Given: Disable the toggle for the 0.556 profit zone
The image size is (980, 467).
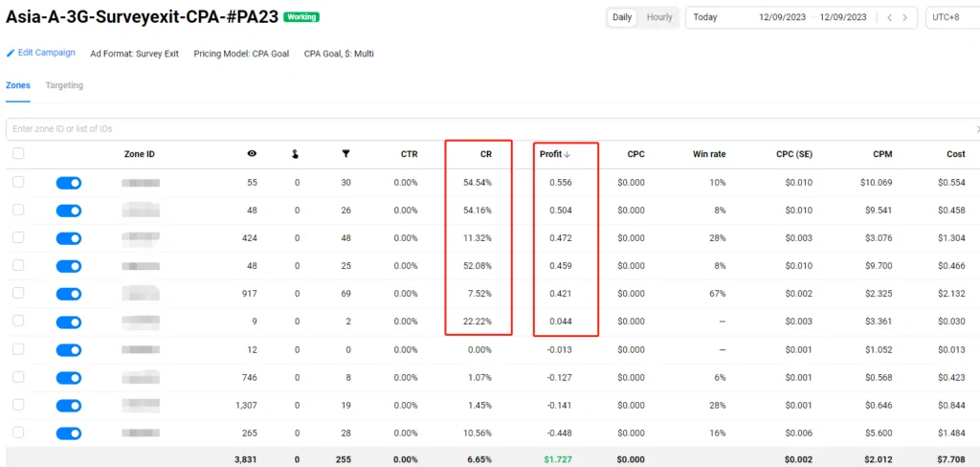Looking at the screenshot, I should coord(69,183).
